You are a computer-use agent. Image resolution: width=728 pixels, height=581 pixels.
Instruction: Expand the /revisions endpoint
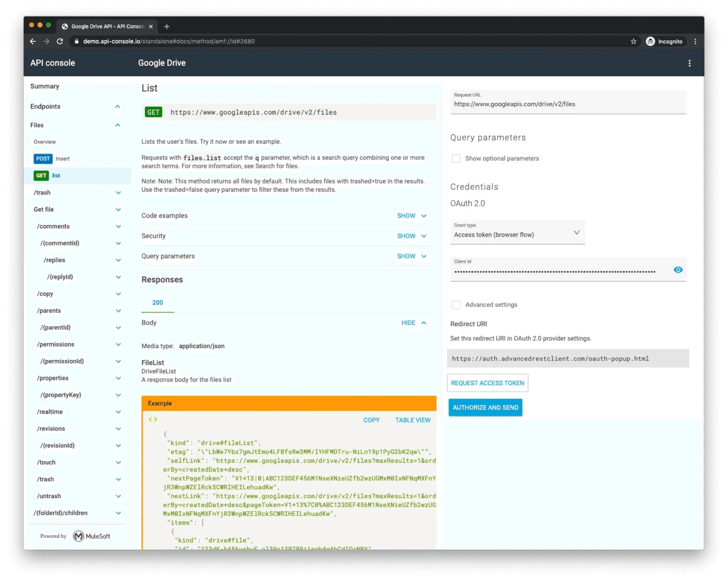[x=118, y=429]
